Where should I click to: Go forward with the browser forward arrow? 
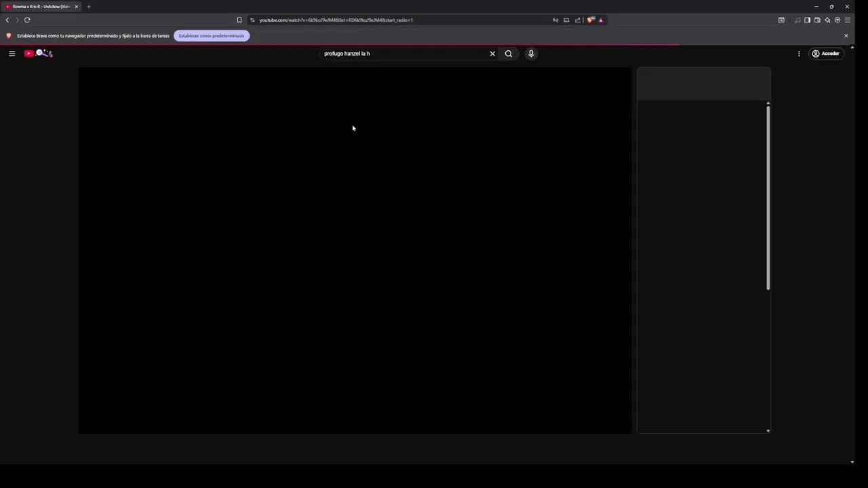[x=17, y=20]
